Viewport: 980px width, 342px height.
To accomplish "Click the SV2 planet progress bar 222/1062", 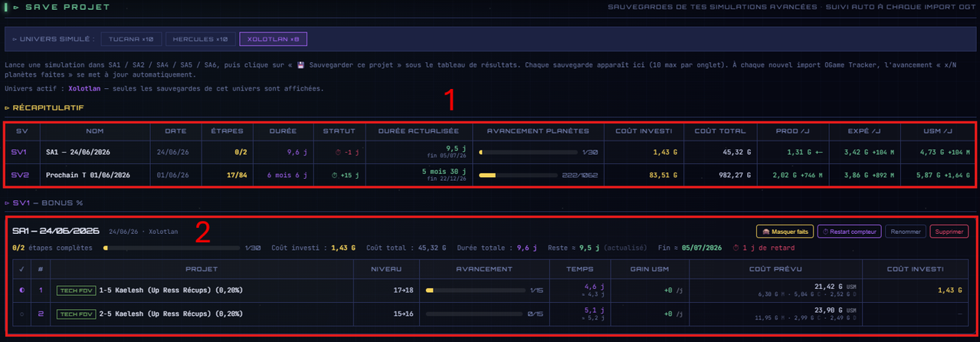I will [x=519, y=175].
